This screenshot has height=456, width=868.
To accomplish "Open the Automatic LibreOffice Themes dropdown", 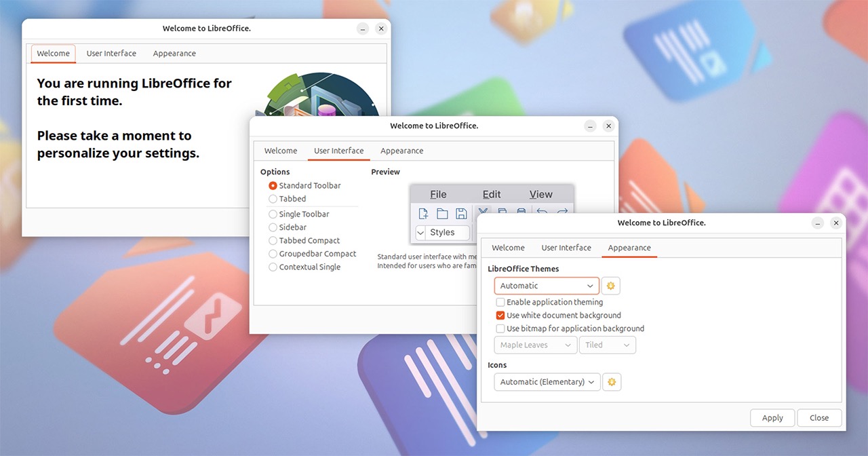I will point(547,286).
